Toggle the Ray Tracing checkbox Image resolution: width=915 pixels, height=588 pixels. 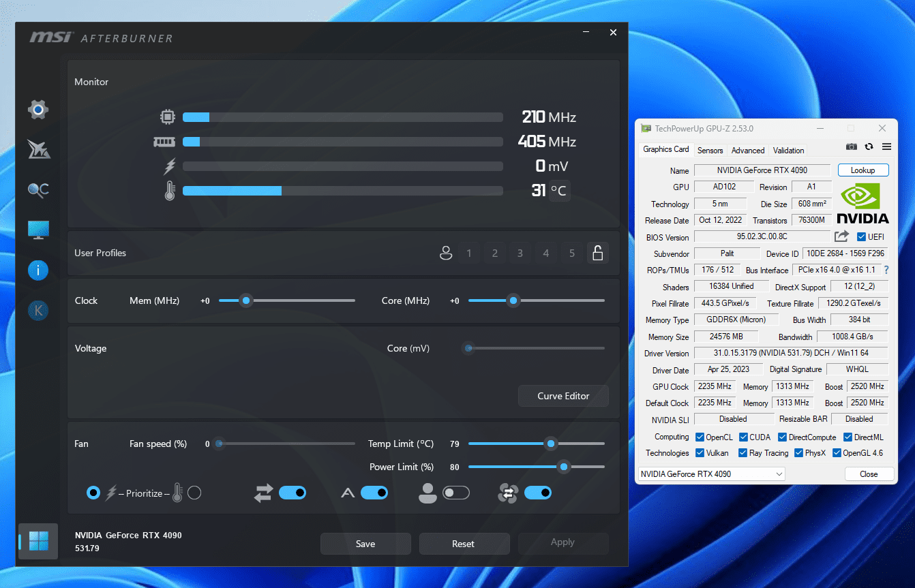click(743, 453)
